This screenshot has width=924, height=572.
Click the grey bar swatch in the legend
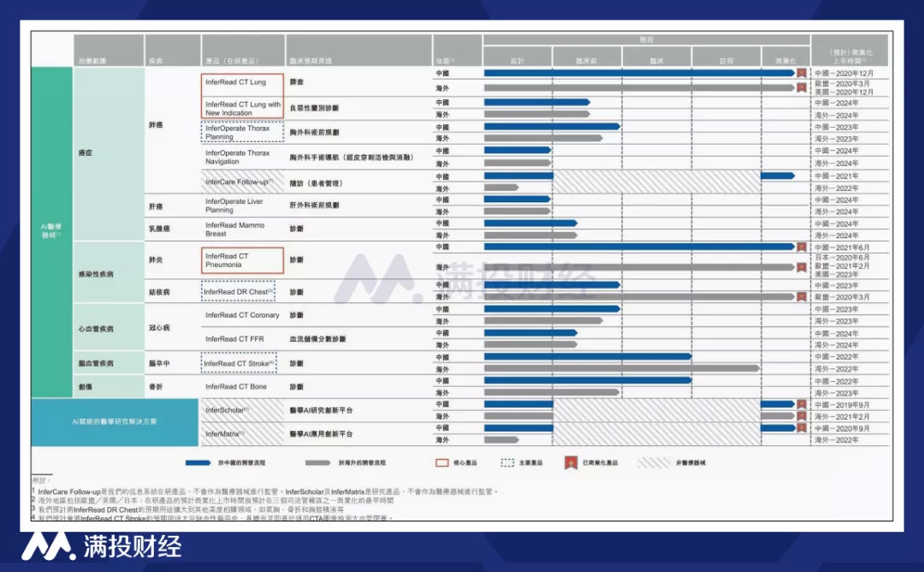pos(317,463)
